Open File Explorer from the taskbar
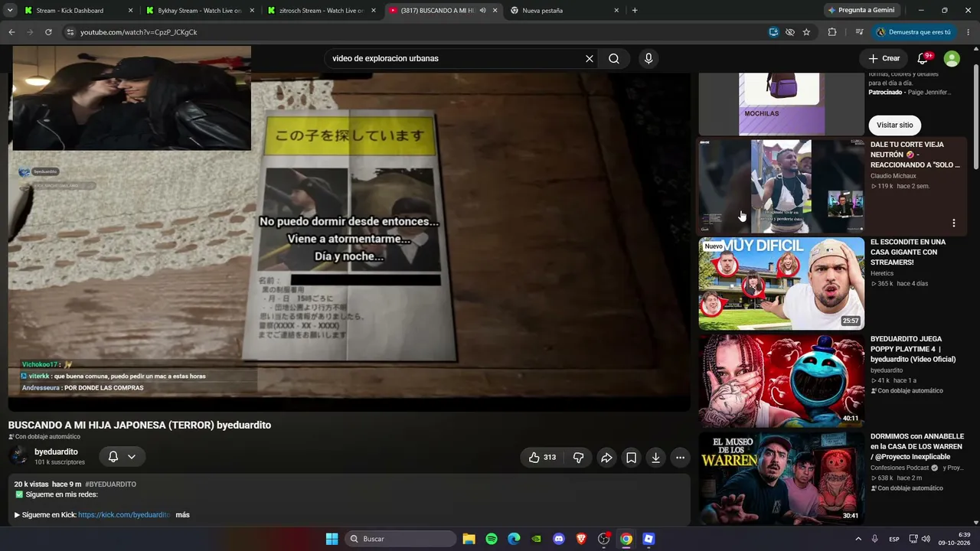Screen dimensions: 980x551 [x=469, y=539]
